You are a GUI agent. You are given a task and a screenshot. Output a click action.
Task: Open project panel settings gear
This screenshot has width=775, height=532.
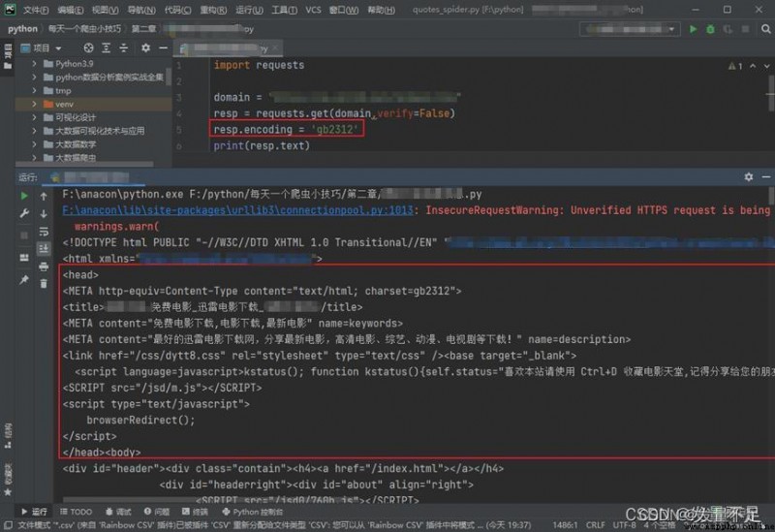(145, 47)
